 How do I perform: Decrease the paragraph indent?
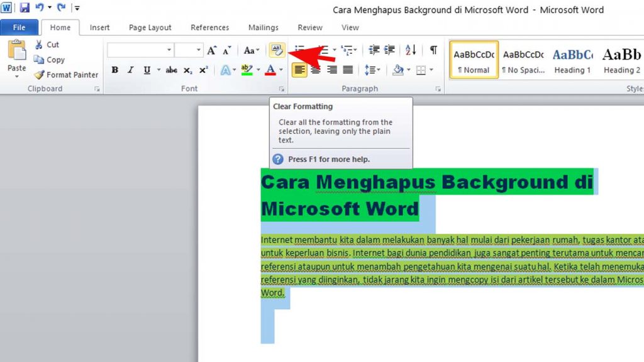click(x=374, y=50)
